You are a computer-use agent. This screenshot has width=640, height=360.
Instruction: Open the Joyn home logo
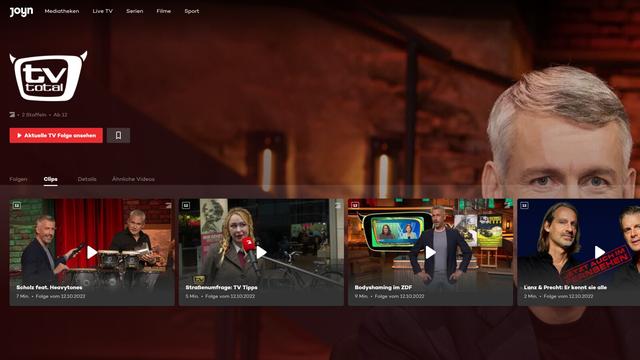click(x=21, y=12)
